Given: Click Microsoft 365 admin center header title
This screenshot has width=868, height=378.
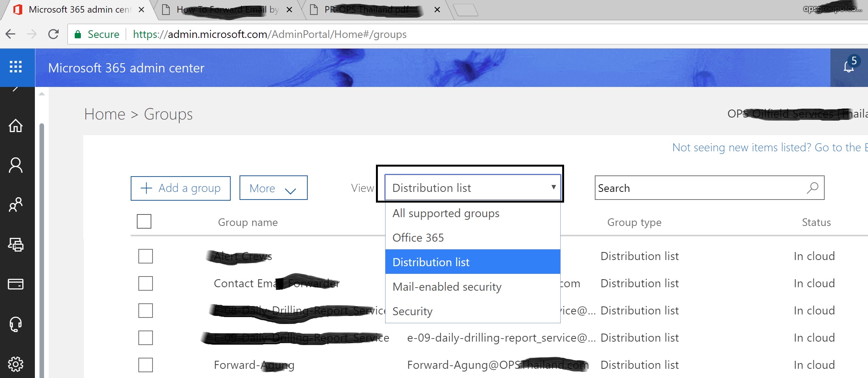Looking at the screenshot, I should pos(126,68).
